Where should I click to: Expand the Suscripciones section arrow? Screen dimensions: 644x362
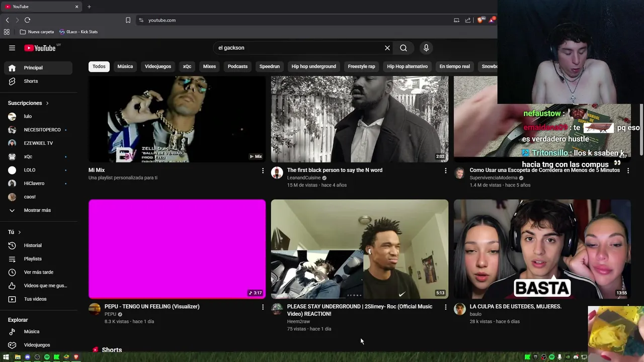[x=47, y=103]
